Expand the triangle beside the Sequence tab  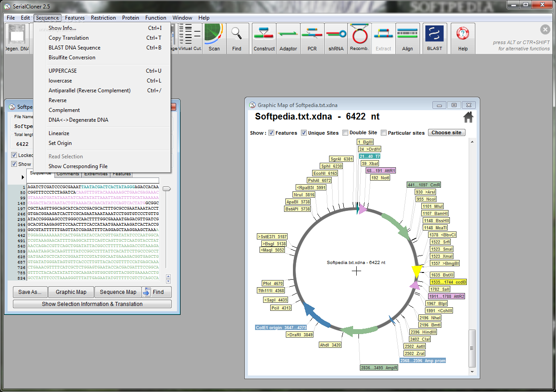coord(23,177)
